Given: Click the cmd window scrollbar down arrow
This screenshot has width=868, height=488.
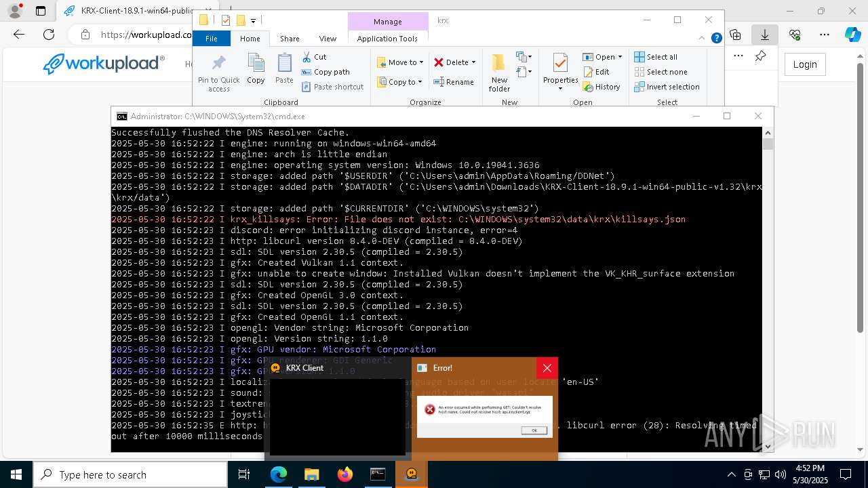Looking at the screenshot, I should tap(768, 446).
